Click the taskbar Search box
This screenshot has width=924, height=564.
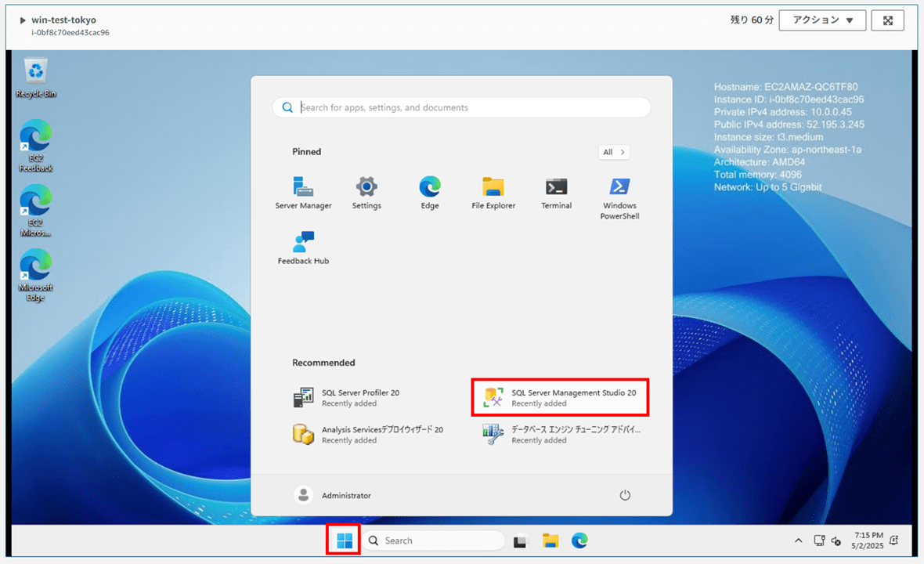point(433,540)
